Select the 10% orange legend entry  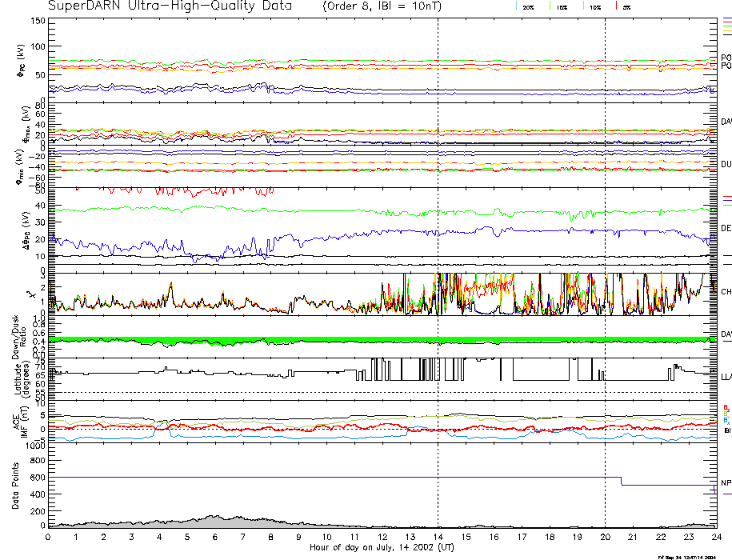[x=594, y=6]
